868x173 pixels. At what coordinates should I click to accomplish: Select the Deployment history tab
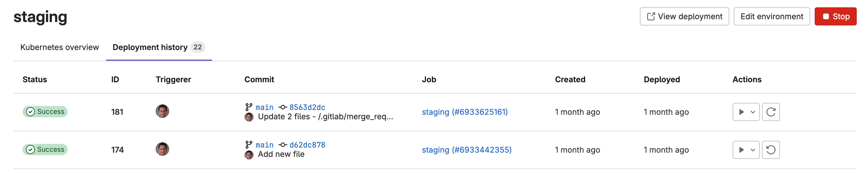[x=150, y=47]
